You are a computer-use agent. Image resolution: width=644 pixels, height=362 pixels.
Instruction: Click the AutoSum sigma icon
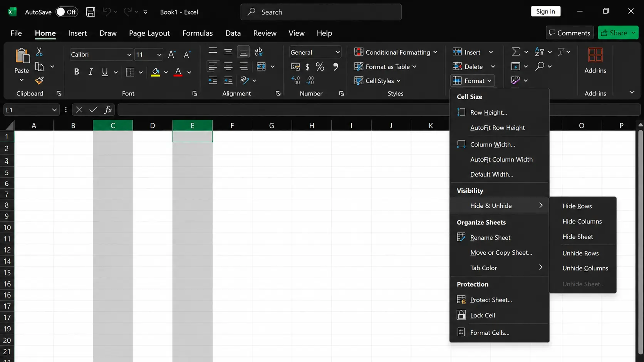[x=515, y=52]
